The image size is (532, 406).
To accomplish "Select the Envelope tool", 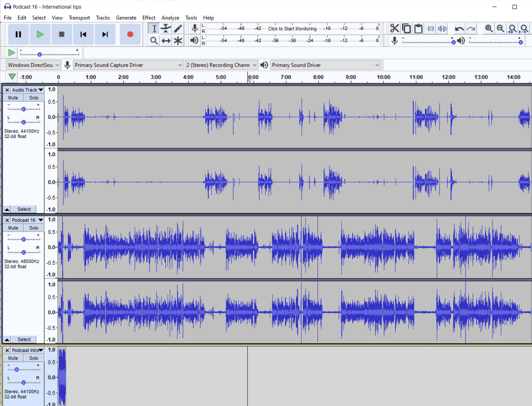I will (166, 29).
